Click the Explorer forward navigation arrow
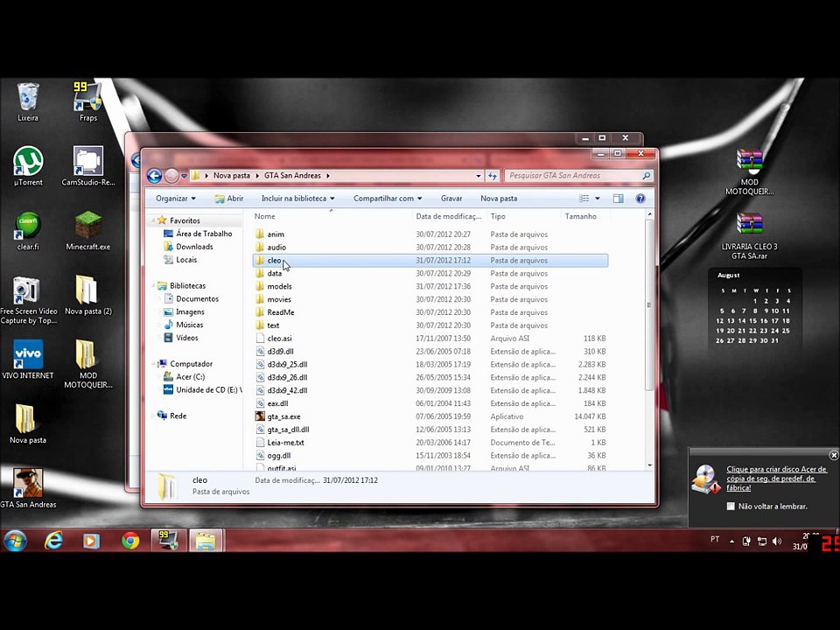Viewport: 840px width, 630px height. pyautogui.click(x=171, y=176)
